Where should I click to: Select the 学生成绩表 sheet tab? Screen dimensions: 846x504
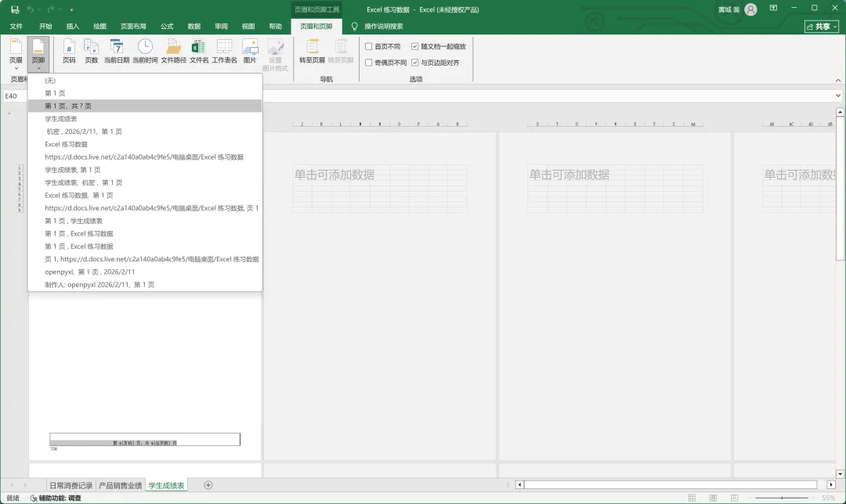[166, 485]
